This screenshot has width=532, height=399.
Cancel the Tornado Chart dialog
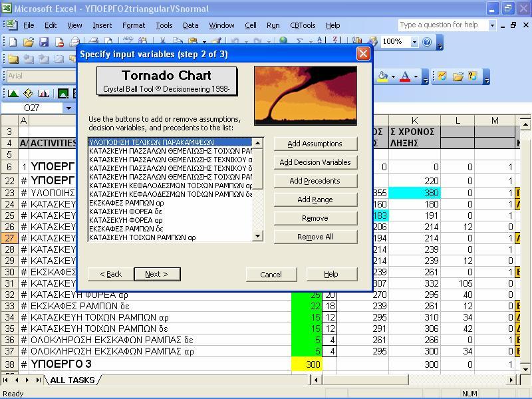[x=271, y=274]
